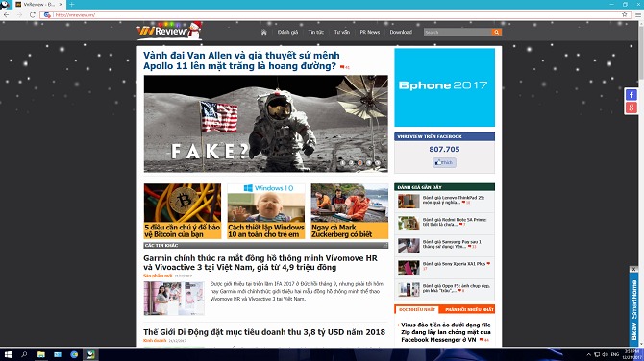The height and width of the screenshot is (361, 644).
Task: Open the blue round browser taskbar icon
Action: (74, 354)
